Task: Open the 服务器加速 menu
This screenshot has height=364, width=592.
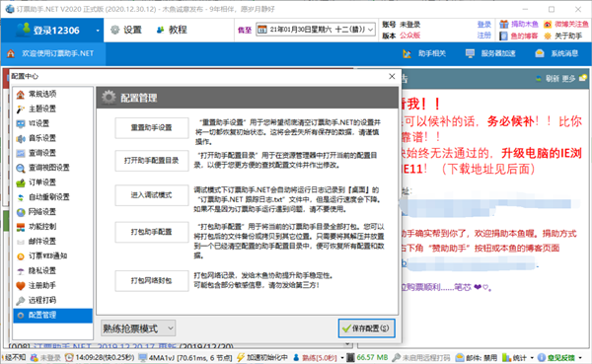Action: coord(490,53)
